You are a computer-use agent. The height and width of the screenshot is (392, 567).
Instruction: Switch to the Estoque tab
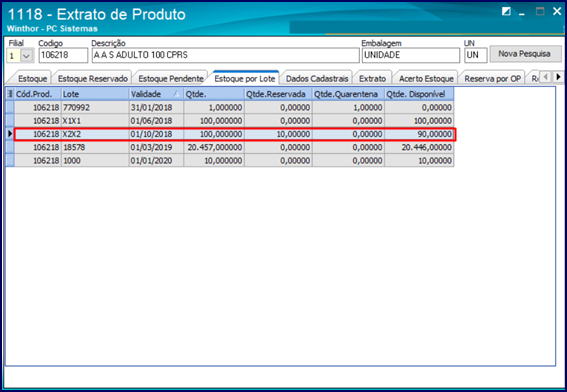pyautogui.click(x=32, y=78)
